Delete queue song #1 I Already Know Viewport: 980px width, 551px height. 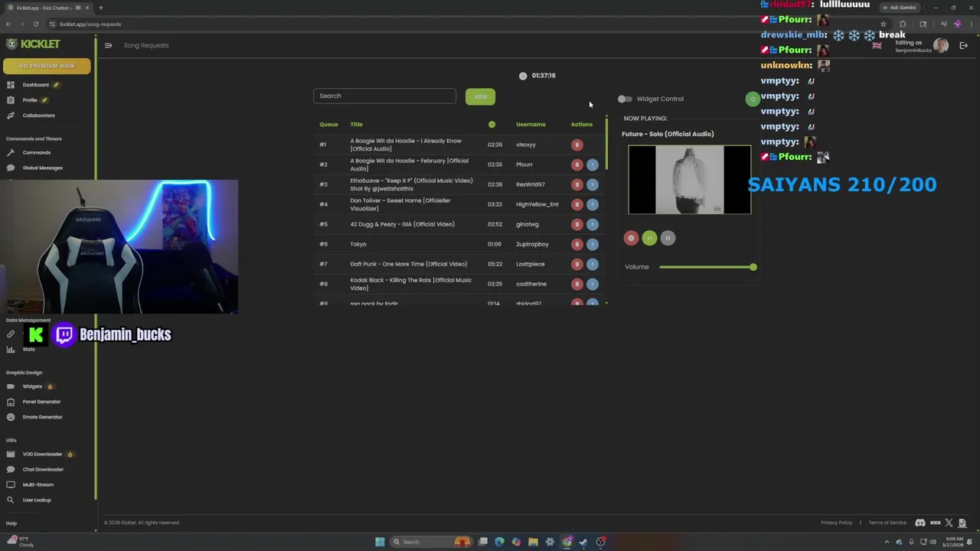[x=577, y=145]
